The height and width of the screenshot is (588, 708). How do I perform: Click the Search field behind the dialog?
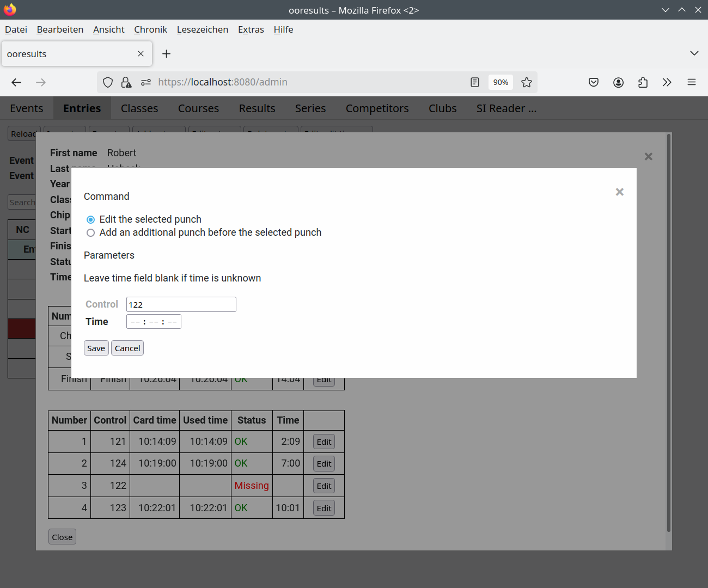pyautogui.click(x=22, y=203)
